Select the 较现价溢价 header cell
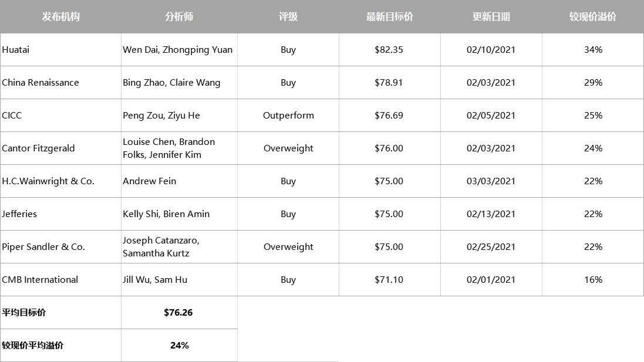 coord(593,16)
